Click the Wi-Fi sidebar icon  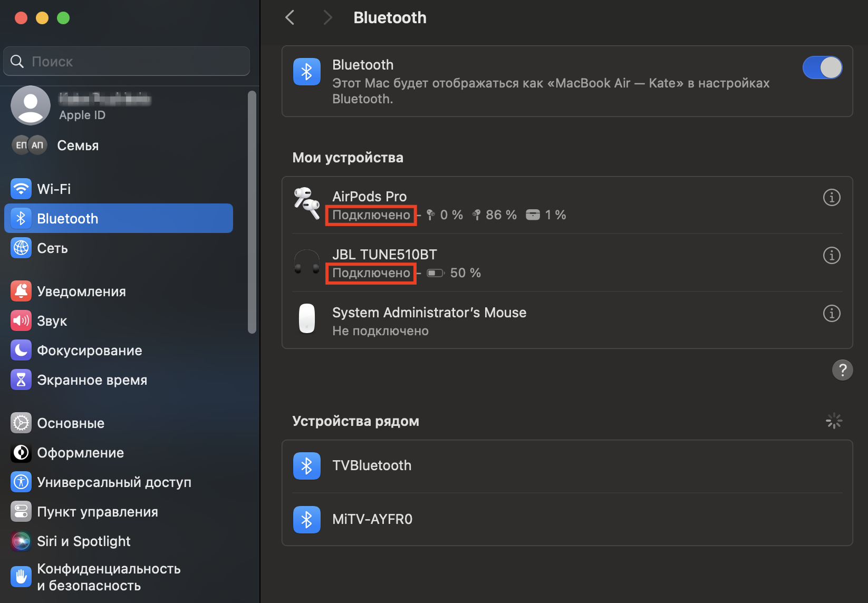click(21, 189)
